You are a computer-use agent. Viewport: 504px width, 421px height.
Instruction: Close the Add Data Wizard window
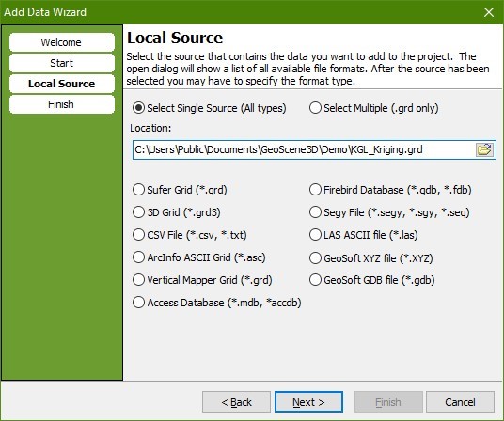(x=489, y=12)
